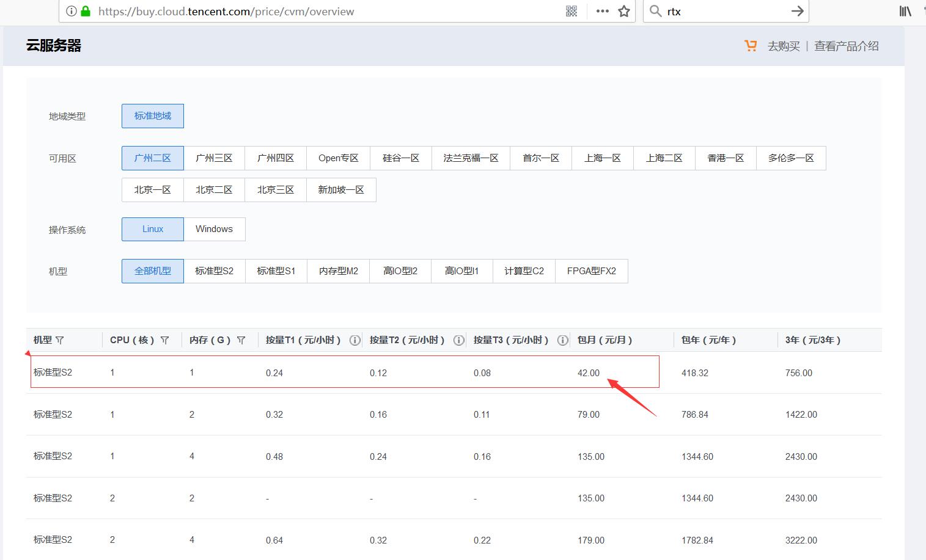Select 广州三区 availability zone

click(x=214, y=158)
